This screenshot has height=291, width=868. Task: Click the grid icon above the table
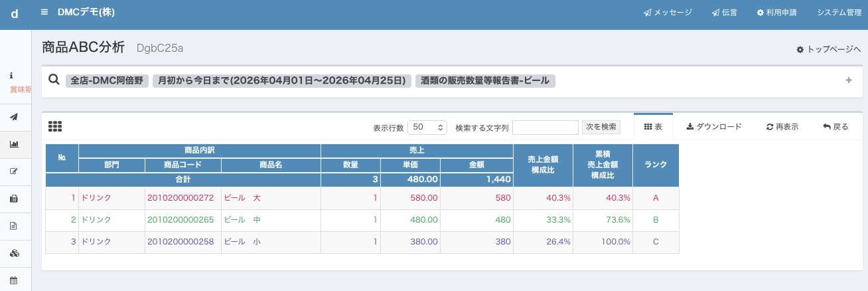55,126
